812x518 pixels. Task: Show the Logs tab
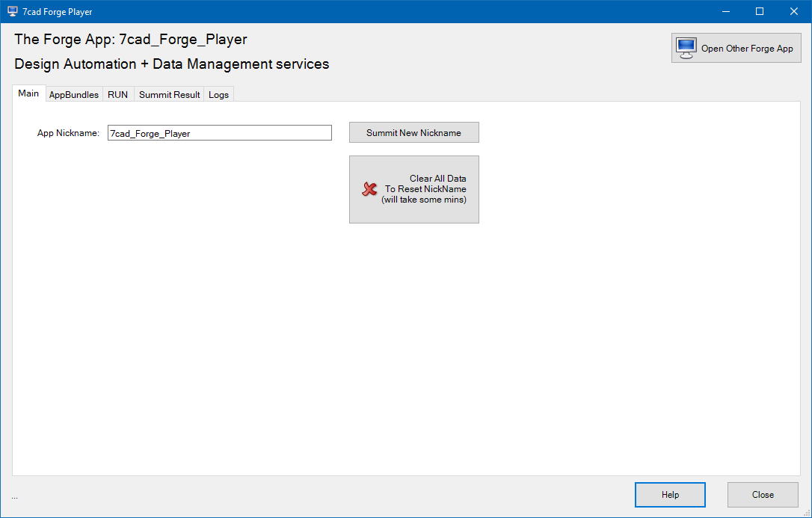point(218,95)
